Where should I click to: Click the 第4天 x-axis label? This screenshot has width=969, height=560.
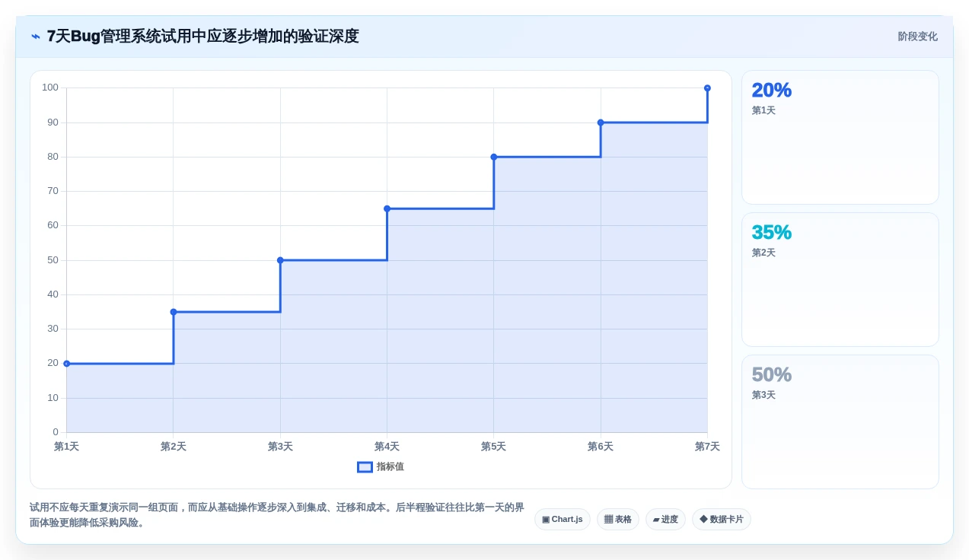pyautogui.click(x=387, y=447)
